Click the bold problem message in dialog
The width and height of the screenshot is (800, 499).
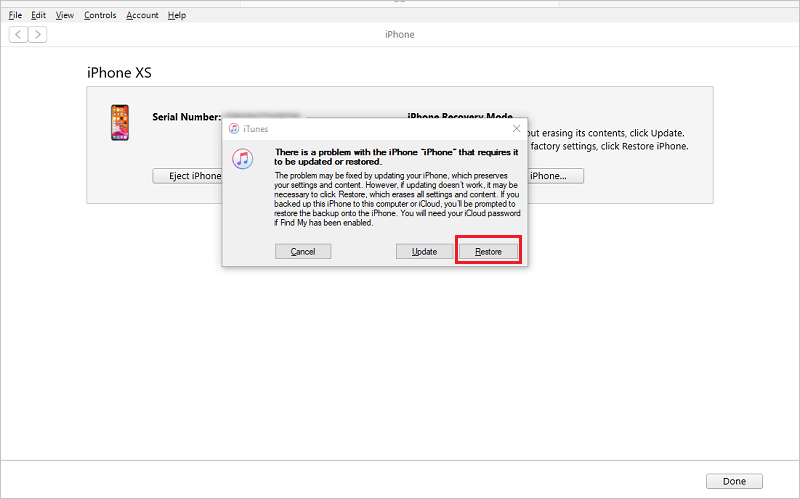pyautogui.click(x=396, y=157)
